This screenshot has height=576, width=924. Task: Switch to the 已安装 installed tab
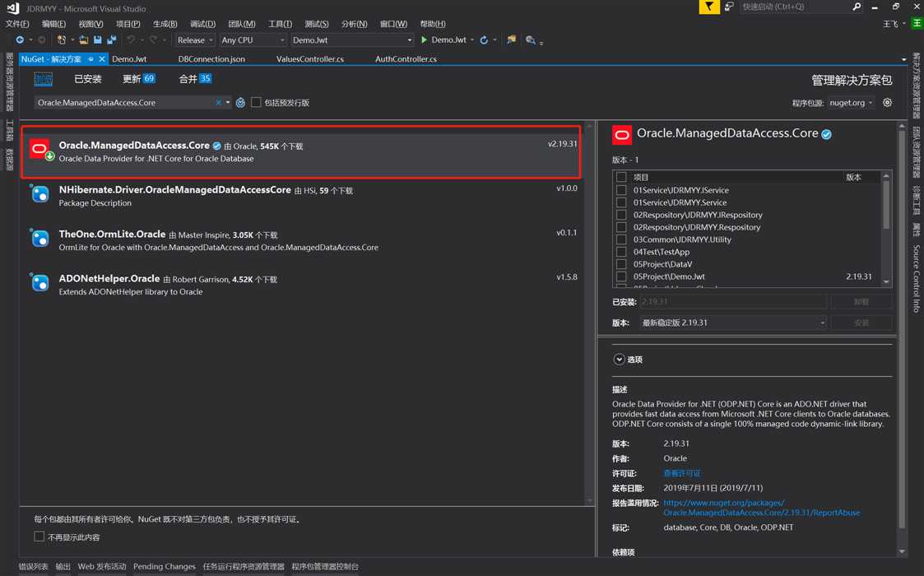[88, 79]
